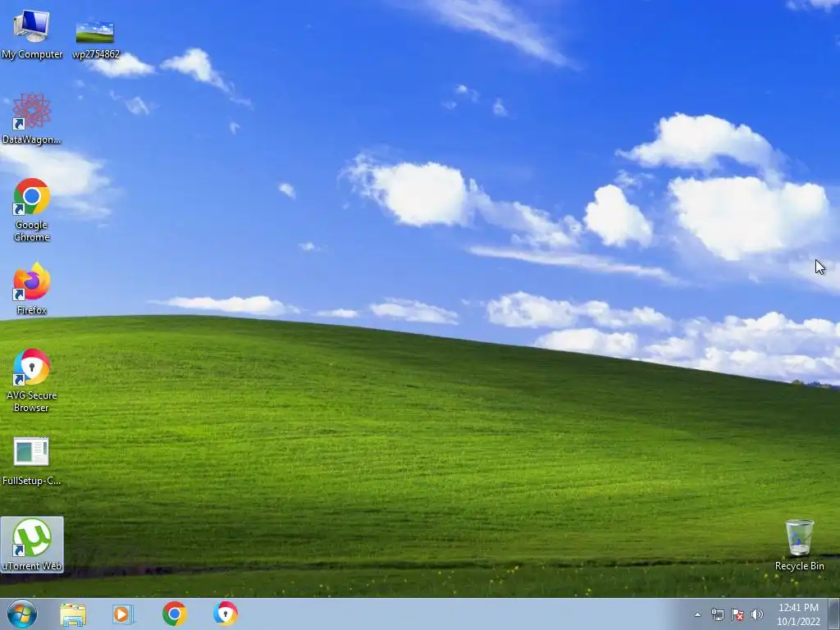Select the Google Chrome desktop shortcut
Screen dimensions: 840x630
[x=32, y=209]
